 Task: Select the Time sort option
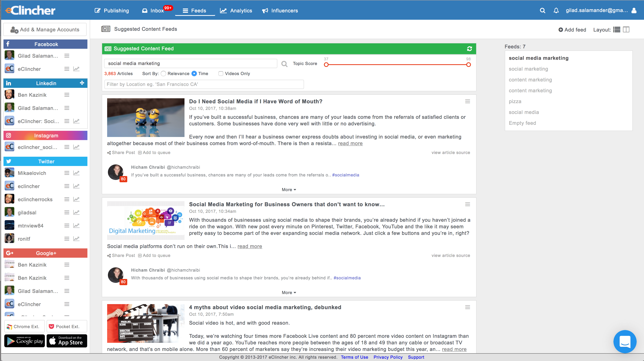pos(194,74)
